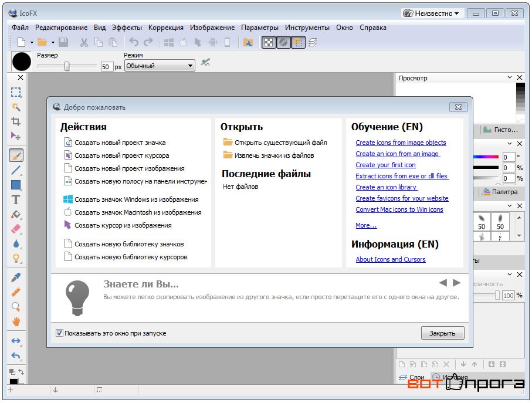Select the eraser tool

pyautogui.click(x=16, y=229)
